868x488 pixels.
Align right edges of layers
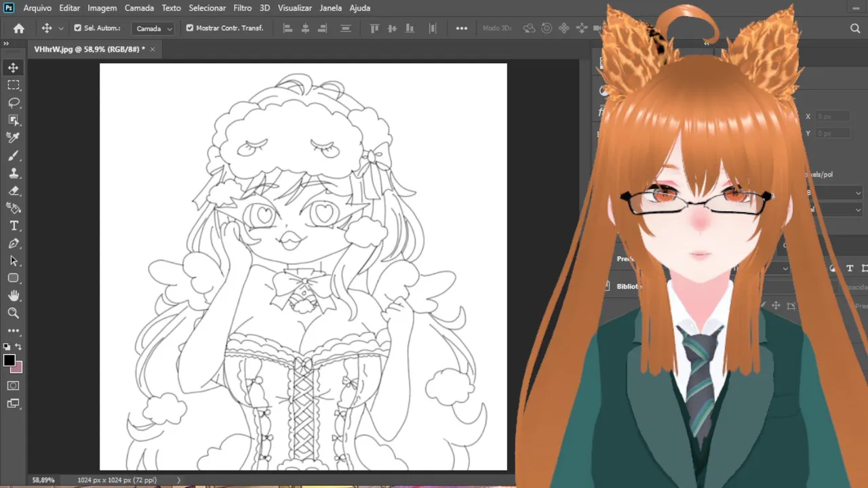tap(323, 28)
